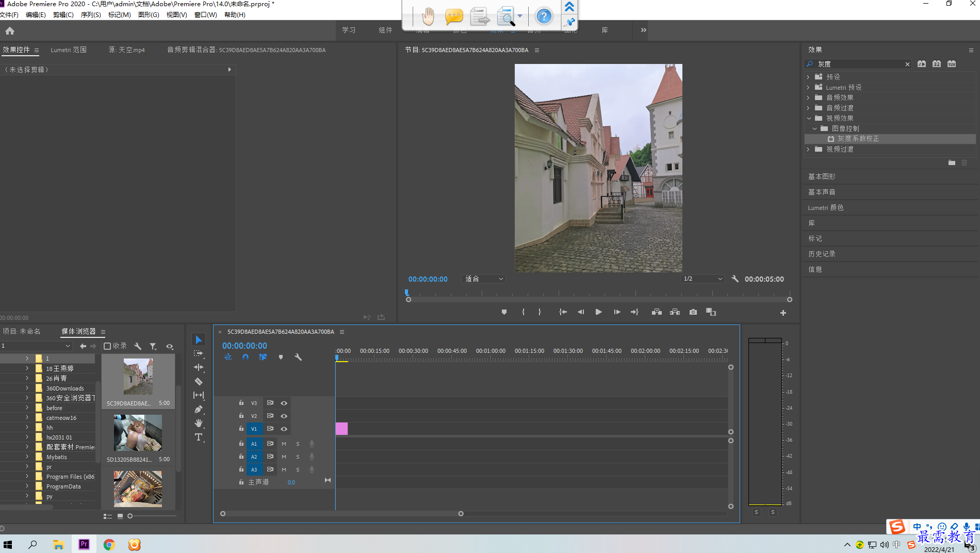The image size is (980, 553).
Task: Select the Slip tool
Action: pos(199,395)
